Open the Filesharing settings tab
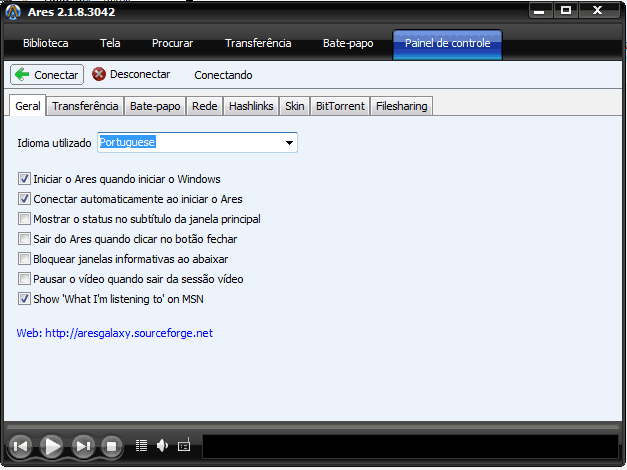This screenshot has width=627, height=470. tap(401, 106)
